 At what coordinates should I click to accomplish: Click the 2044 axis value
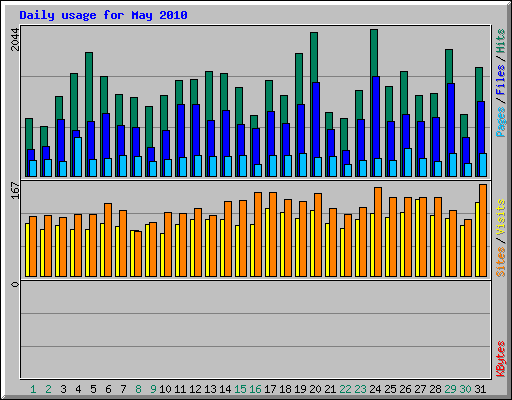15,39
